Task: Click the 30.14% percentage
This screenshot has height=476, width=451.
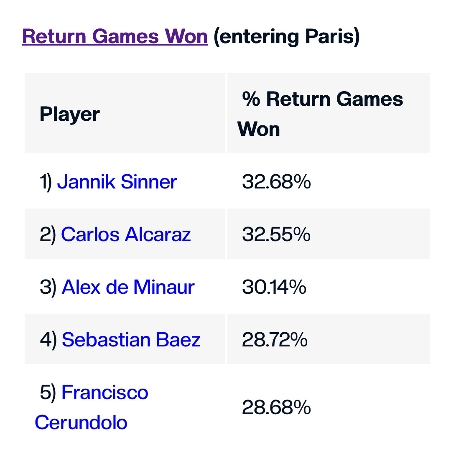Action: (x=274, y=287)
